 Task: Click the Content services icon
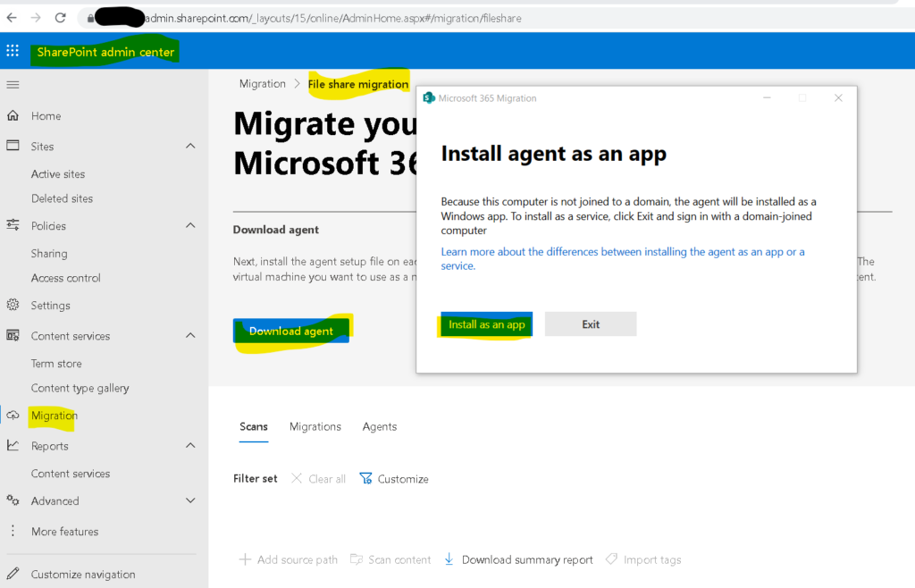click(x=13, y=335)
